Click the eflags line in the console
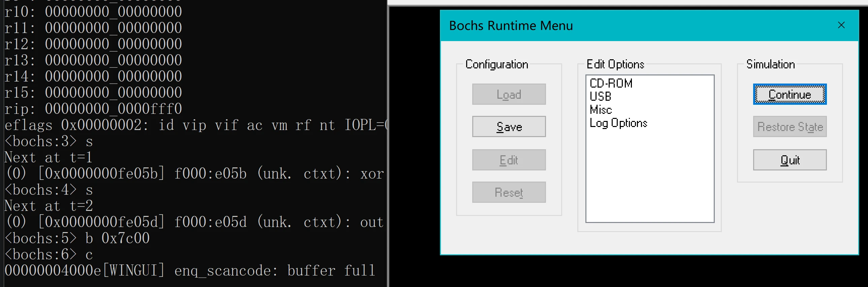Viewport: 868px width, 287px height. 195,125
